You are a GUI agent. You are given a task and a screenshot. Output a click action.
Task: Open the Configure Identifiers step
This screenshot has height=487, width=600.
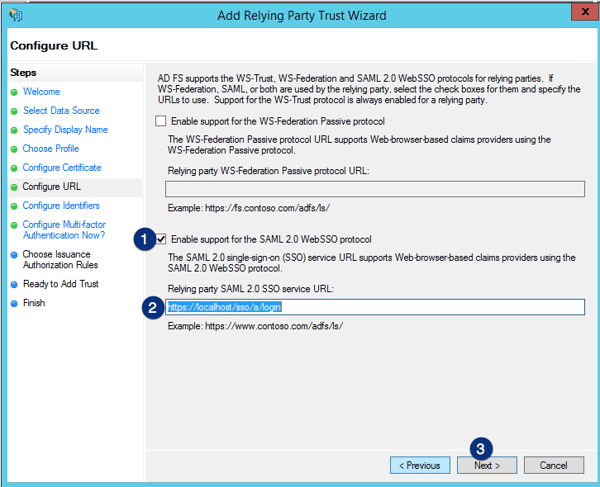(61, 205)
